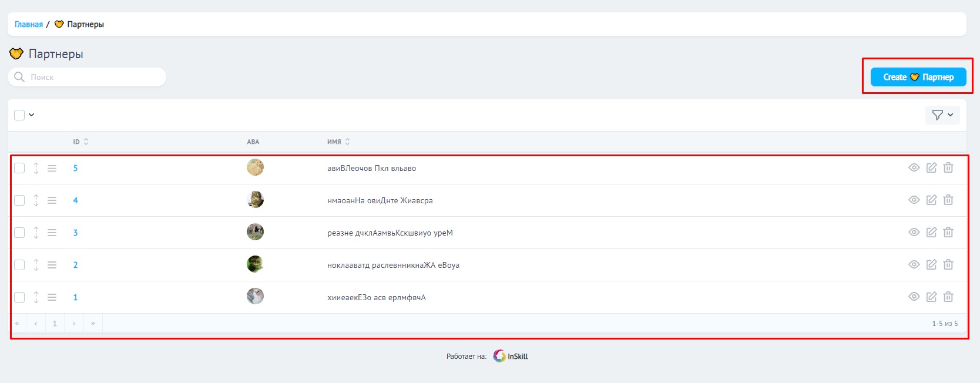Click the edit icon for partner row 5
Viewport: 980px width, 383px height.
(931, 168)
